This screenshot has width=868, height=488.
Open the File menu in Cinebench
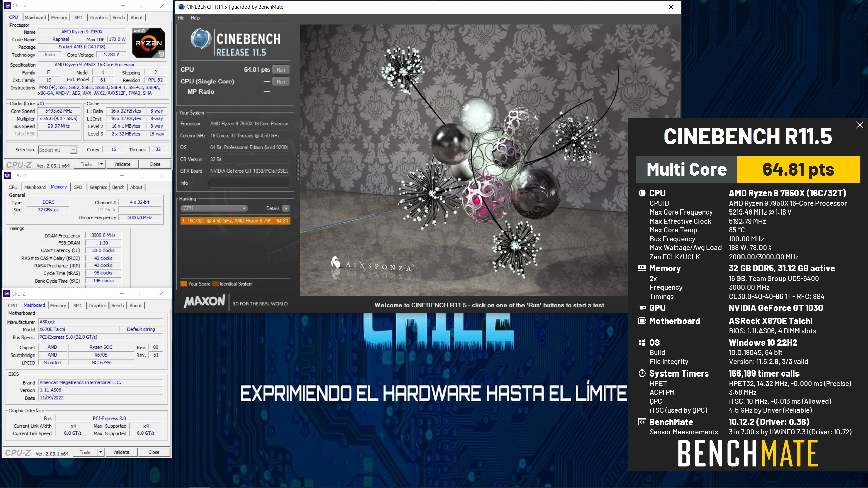181,18
